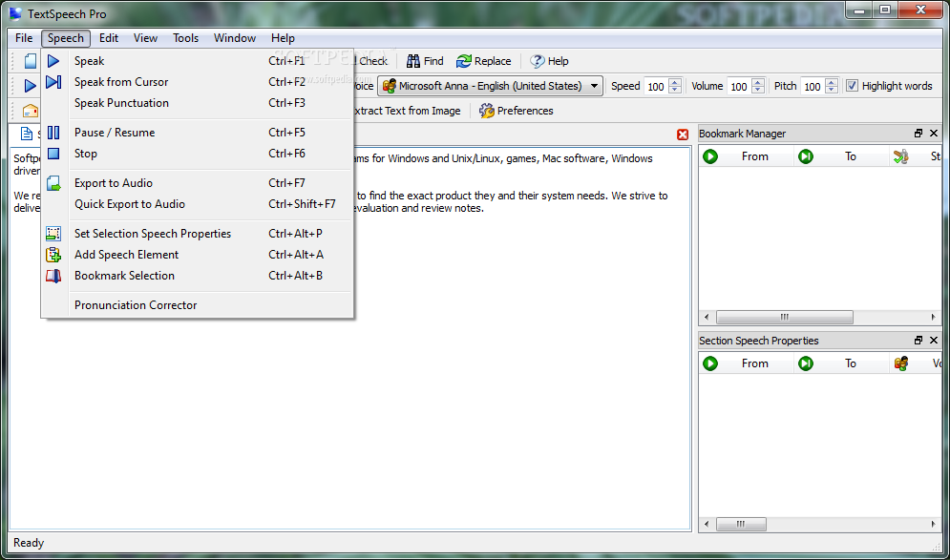Click the Add Speech Element icon

point(53,255)
